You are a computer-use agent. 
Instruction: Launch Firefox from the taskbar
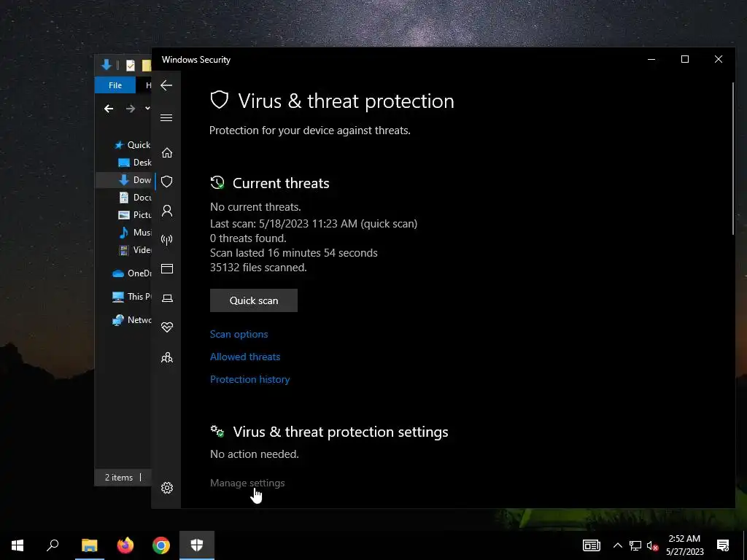click(125, 545)
